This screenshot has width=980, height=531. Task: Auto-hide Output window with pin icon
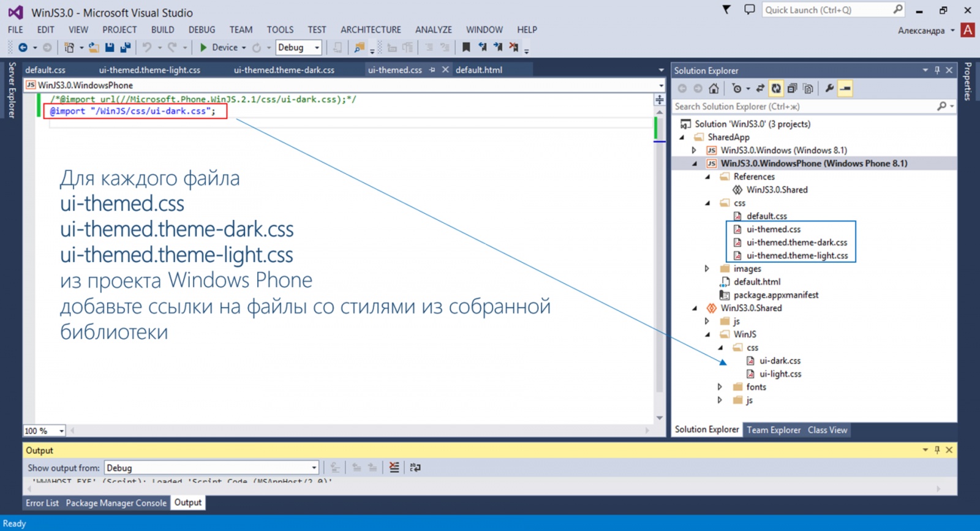(937, 450)
